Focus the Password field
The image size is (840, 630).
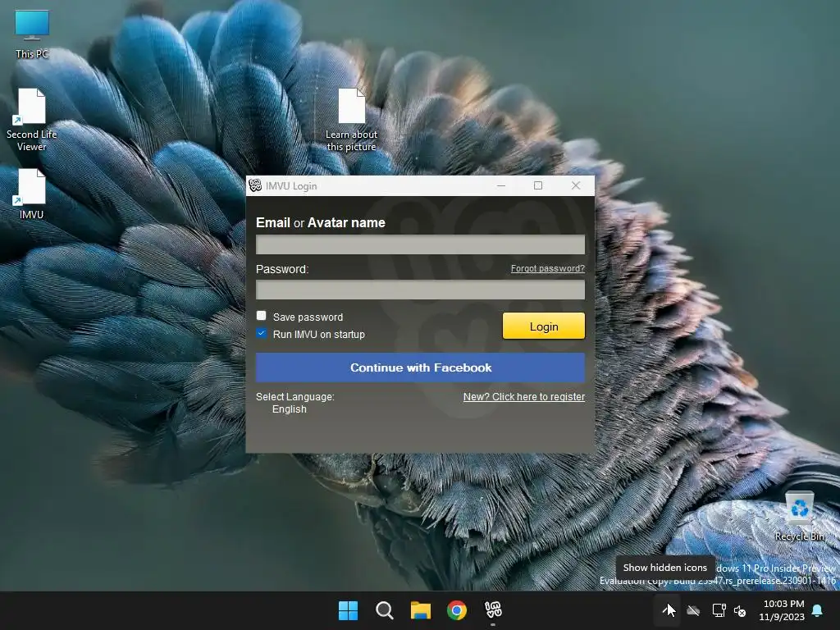(420, 290)
